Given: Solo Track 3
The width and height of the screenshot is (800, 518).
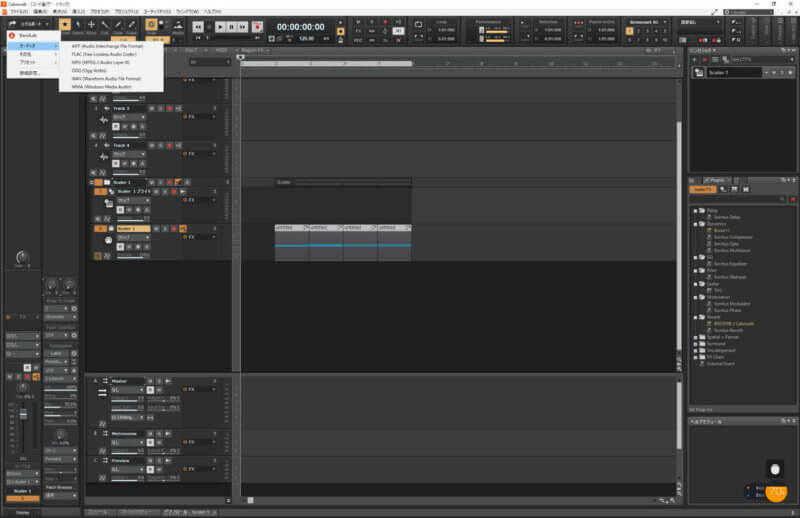Looking at the screenshot, I should point(161,109).
